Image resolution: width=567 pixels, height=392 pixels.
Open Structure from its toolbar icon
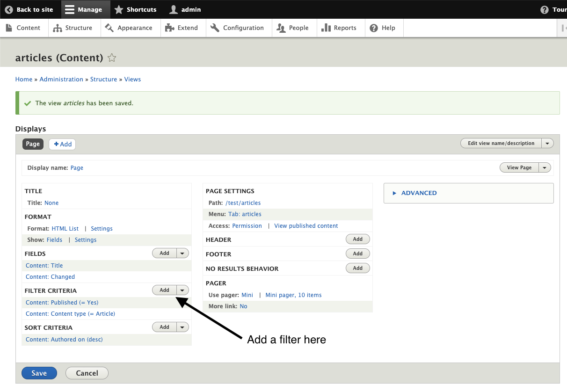pyautogui.click(x=57, y=28)
